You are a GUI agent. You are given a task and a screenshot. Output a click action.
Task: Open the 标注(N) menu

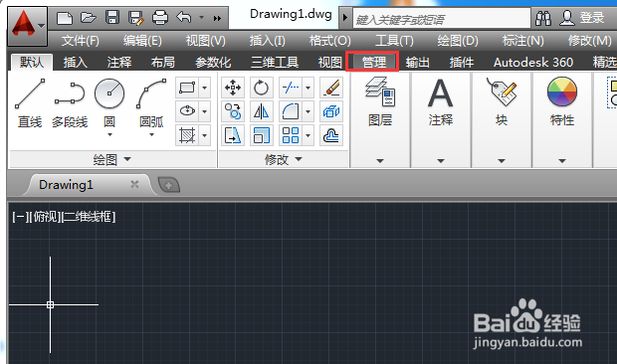pyautogui.click(x=523, y=41)
